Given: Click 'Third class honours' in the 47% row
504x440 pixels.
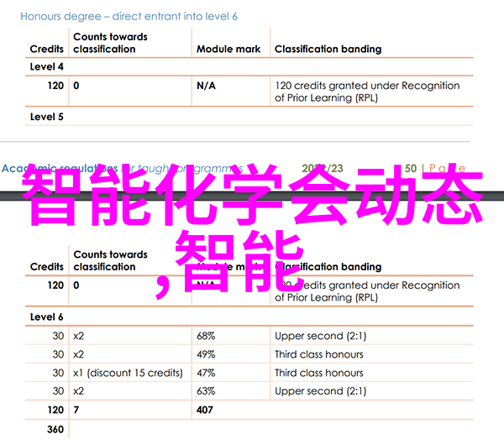Looking at the screenshot, I should [319, 373].
